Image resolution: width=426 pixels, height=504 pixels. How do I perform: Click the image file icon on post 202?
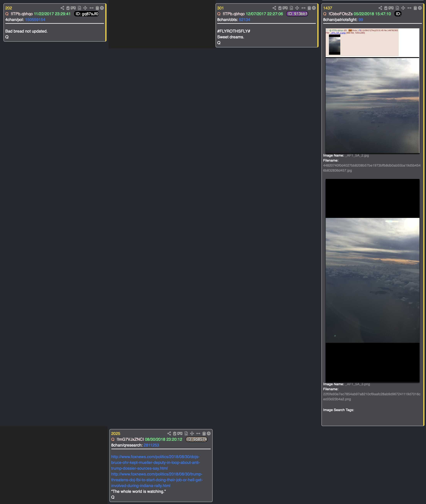pyautogui.click(x=79, y=8)
